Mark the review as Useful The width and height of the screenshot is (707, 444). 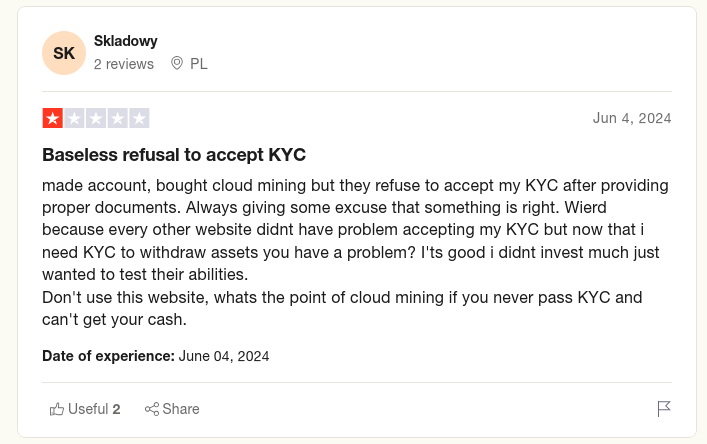pos(85,409)
